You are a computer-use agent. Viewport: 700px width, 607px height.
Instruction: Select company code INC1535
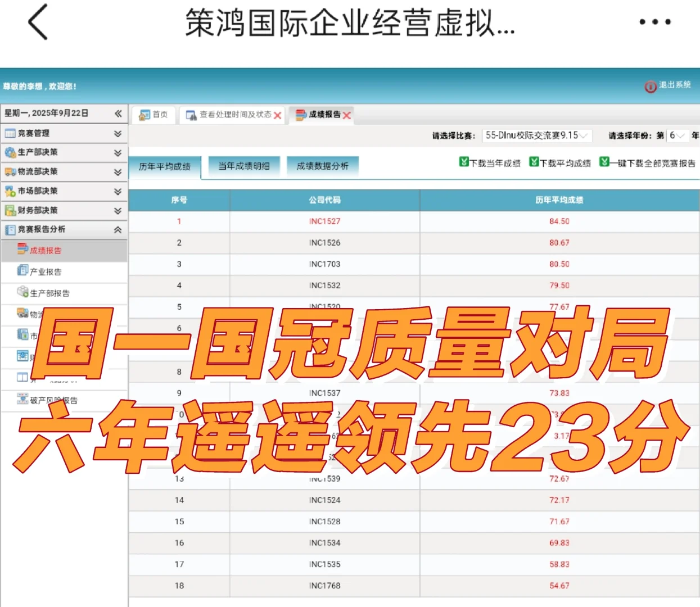[324, 564]
